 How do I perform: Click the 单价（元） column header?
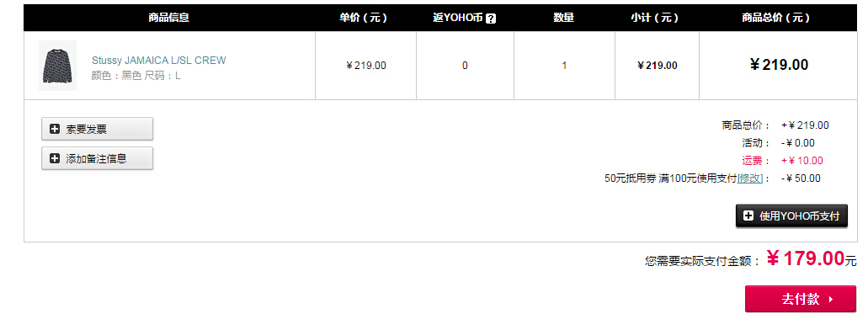(x=363, y=18)
